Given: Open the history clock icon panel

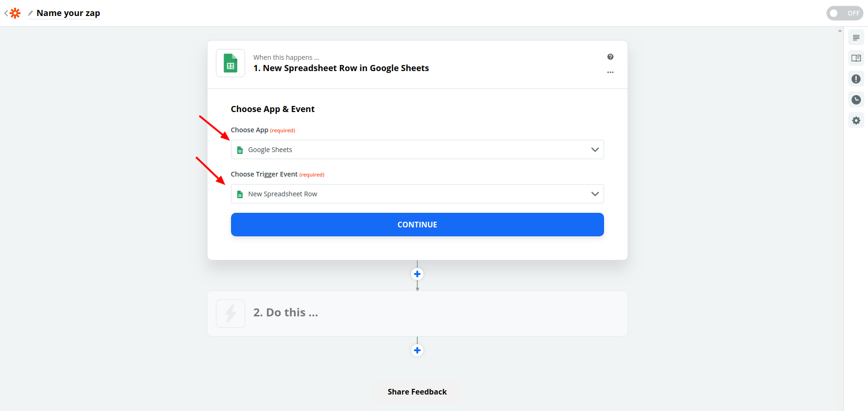Looking at the screenshot, I should tap(856, 100).
